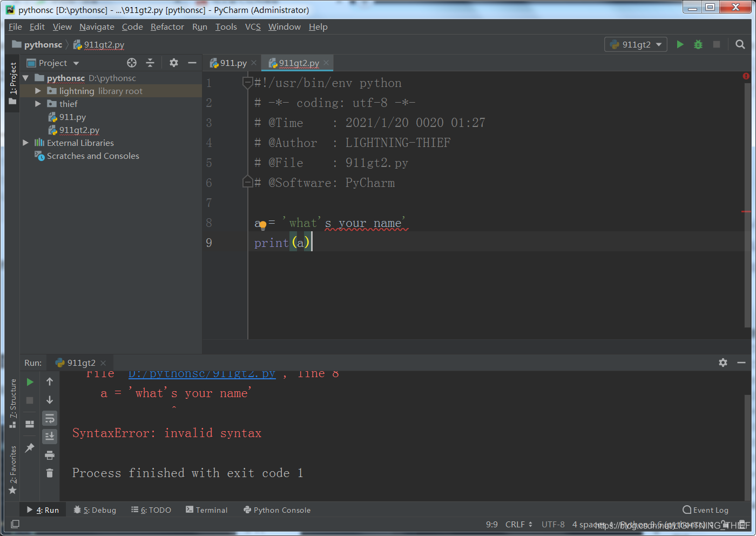
Task: Run the 911gt2 configuration from the toolbar
Action: pyautogui.click(x=680, y=44)
